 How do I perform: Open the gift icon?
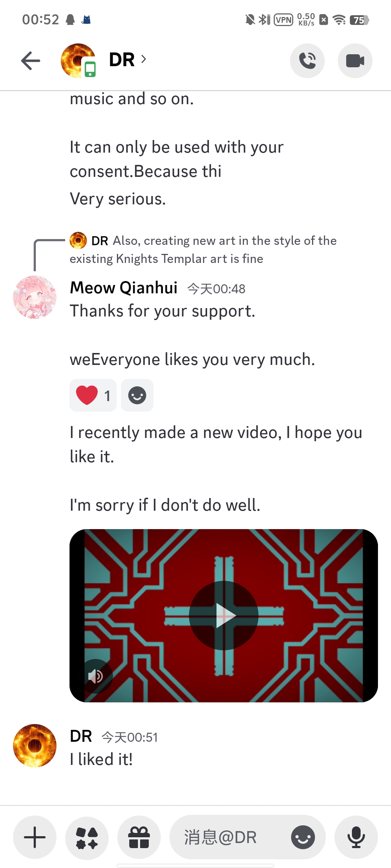click(139, 837)
